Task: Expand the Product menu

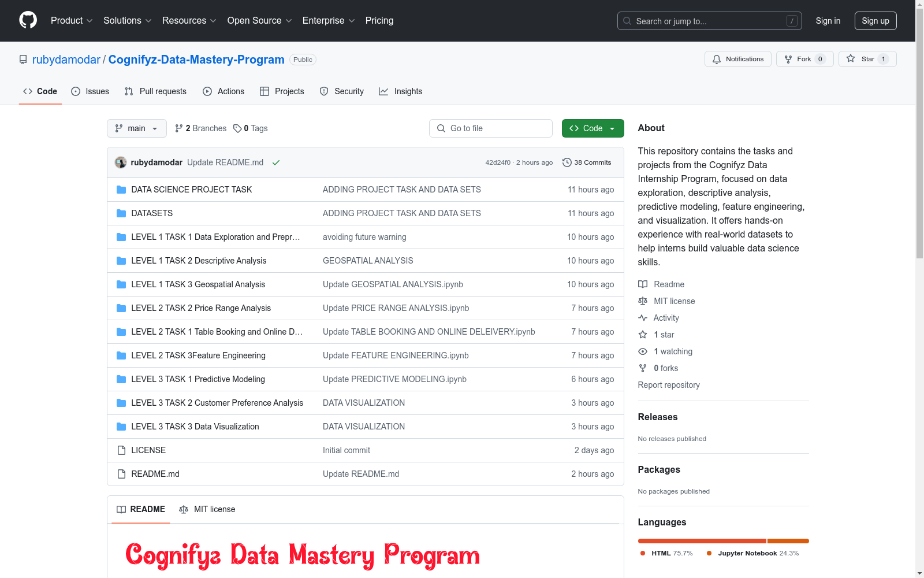Action: click(72, 20)
